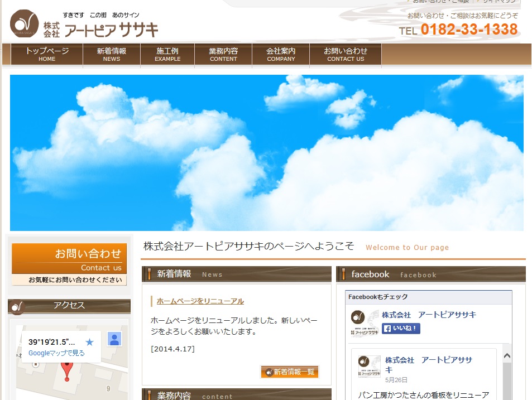532x400 pixels.
Task: Click the orange お問い合わせ Contact us sidebar button
Action: coord(69,264)
